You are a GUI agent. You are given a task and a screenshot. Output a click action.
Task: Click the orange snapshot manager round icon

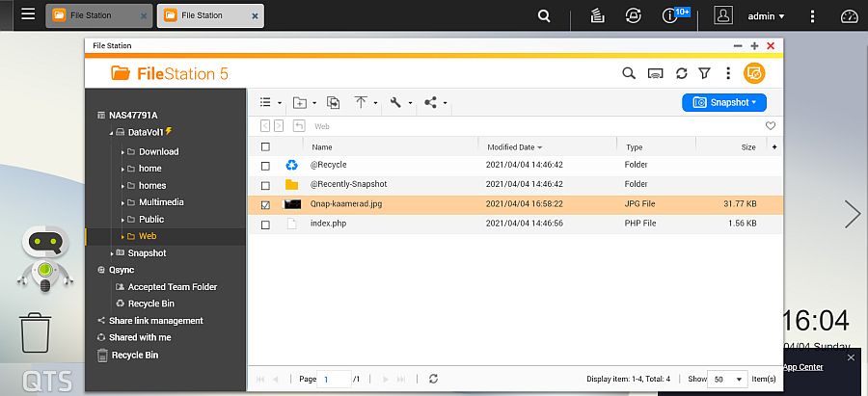pos(754,73)
